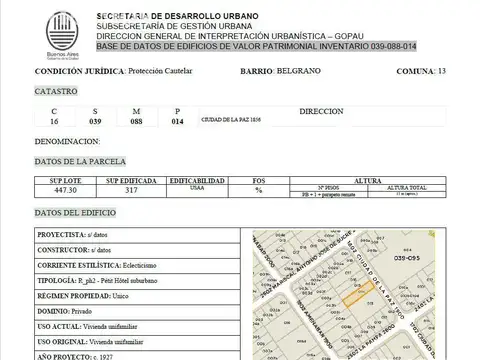Click the 'TIPOLOGÍA: R_ph2 - Petit Hôtel suburbano' row
The image size is (480, 360).
point(137,281)
